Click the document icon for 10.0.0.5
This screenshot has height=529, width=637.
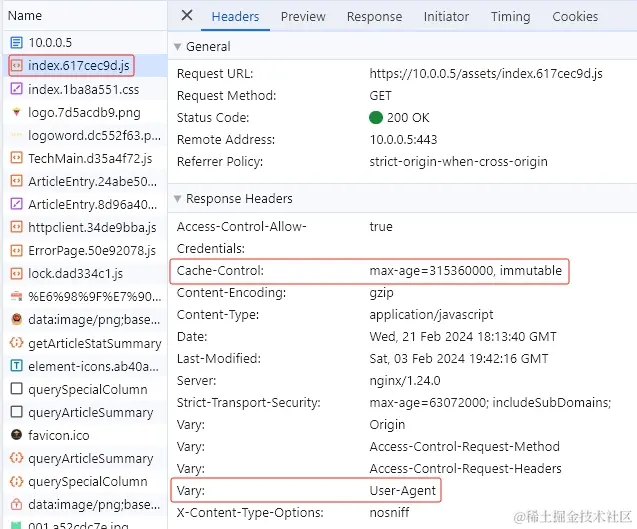click(17, 43)
